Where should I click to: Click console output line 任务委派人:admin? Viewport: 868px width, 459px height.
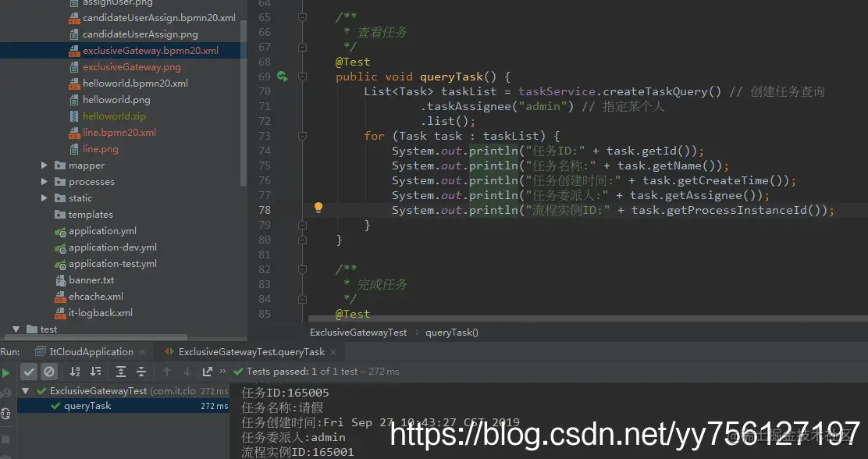(x=293, y=437)
